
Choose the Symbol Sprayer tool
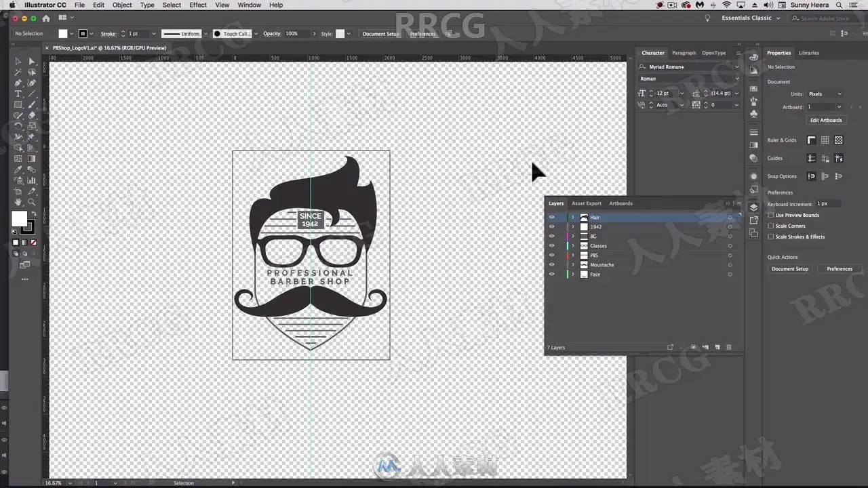click(x=18, y=180)
